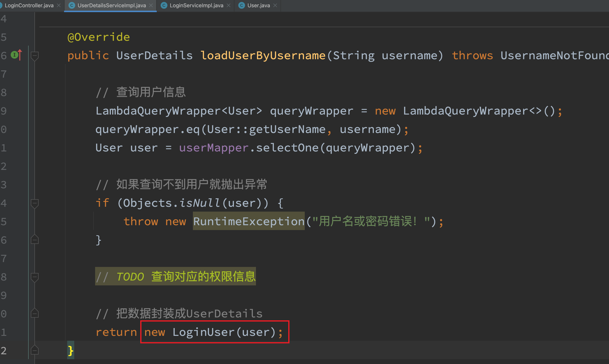Click the loadUserByUsername method name
The image size is (609, 364).
(263, 55)
